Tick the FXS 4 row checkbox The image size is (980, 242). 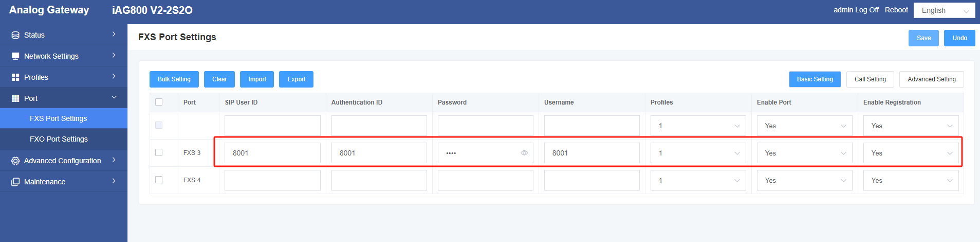(159, 180)
